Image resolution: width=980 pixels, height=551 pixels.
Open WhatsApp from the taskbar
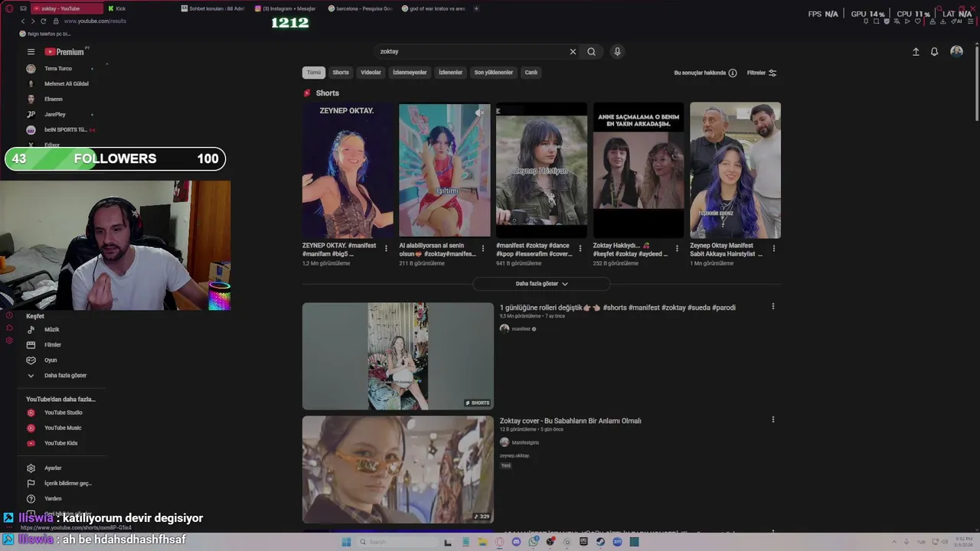click(x=533, y=542)
